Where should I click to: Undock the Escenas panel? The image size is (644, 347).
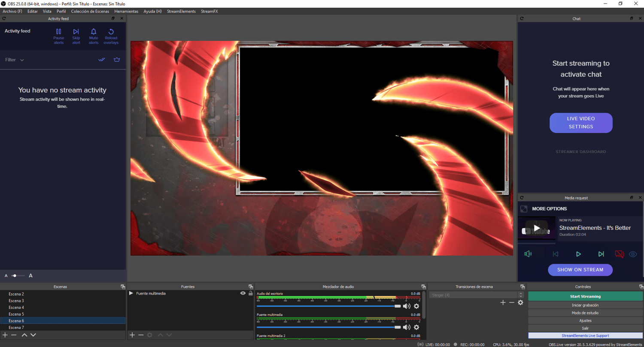[x=123, y=287]
